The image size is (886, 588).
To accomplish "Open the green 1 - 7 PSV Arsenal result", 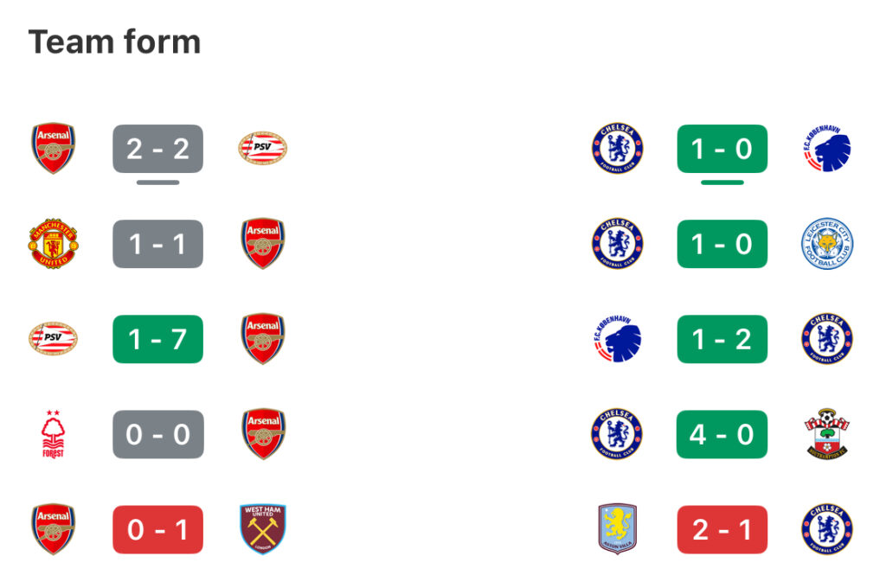I will tap(157, 339).
